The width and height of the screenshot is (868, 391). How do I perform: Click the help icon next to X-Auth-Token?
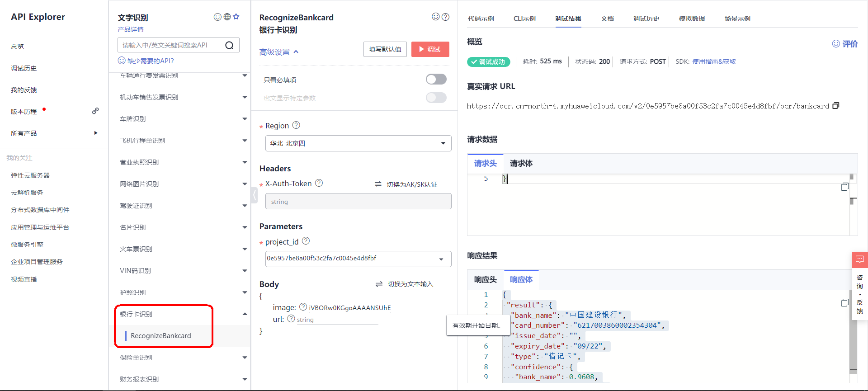(319, 183)
